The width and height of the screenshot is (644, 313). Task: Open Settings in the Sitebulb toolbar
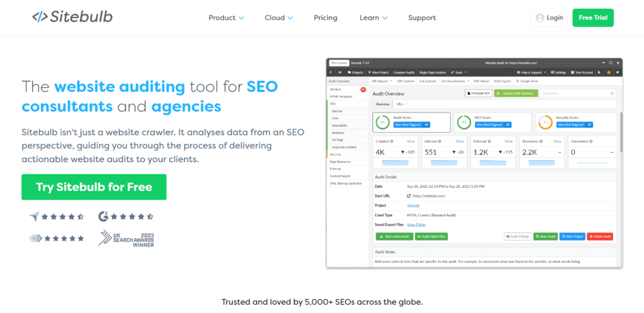(558, 72)
